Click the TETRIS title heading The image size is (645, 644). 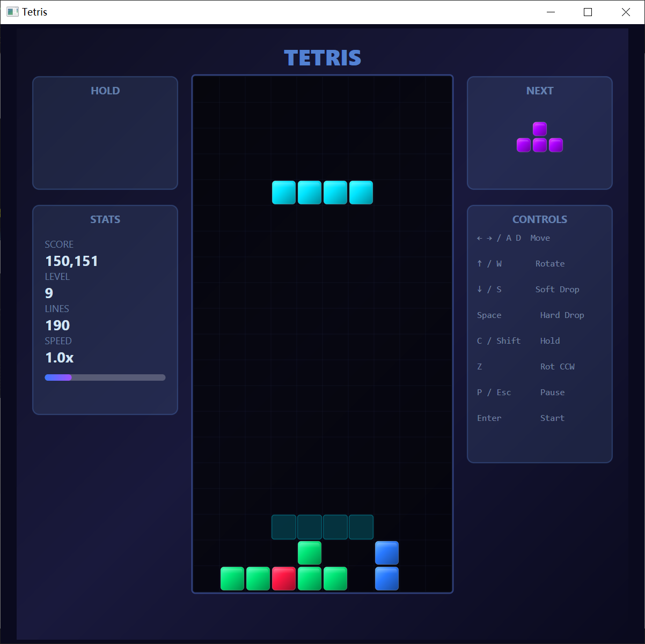[322, 58]
